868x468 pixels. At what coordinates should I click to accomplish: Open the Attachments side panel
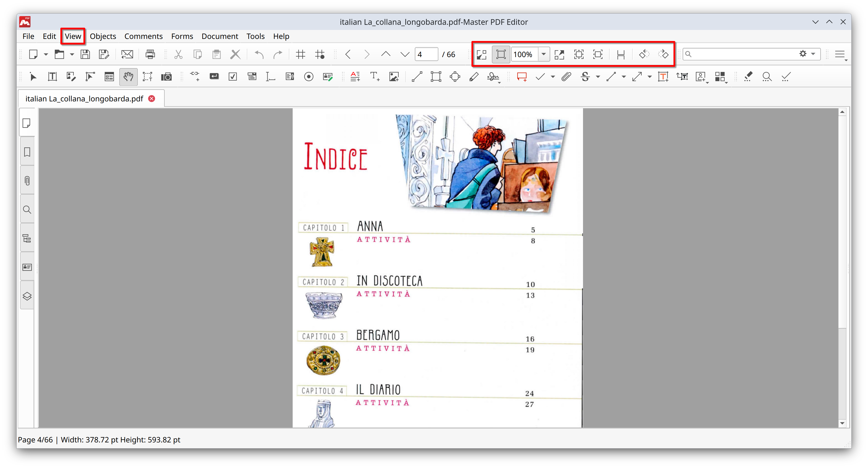click(x=27, y=181)
